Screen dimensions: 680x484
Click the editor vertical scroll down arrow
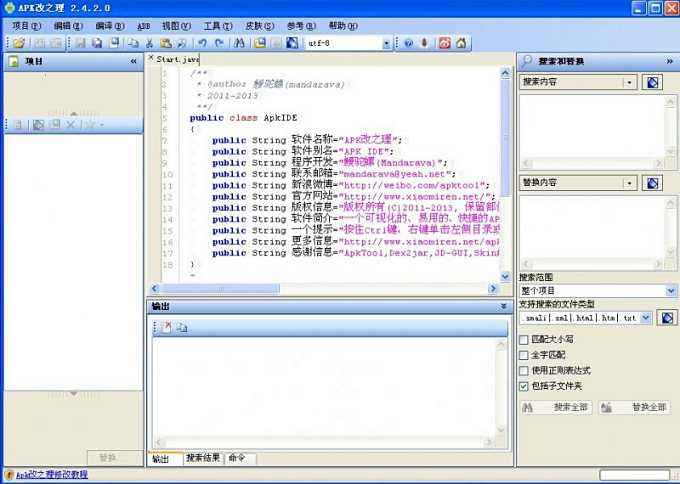coord(505,276)
